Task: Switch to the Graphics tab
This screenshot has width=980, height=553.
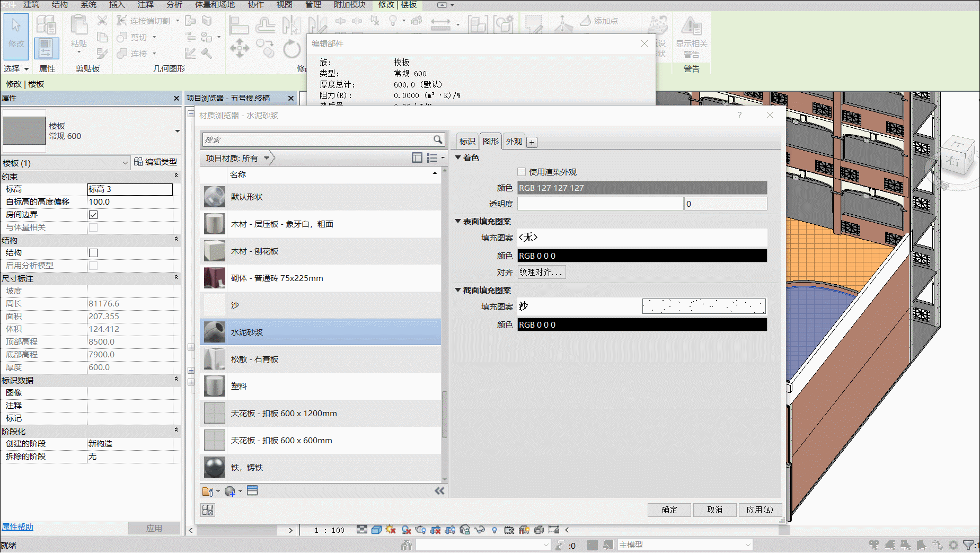Action: coord(491,141)
